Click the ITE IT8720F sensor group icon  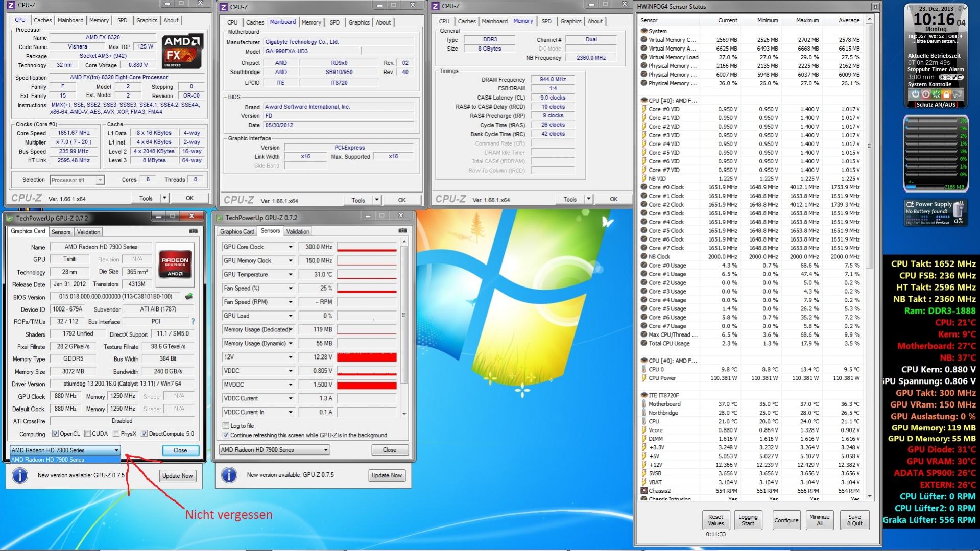(x=644, y=395)
